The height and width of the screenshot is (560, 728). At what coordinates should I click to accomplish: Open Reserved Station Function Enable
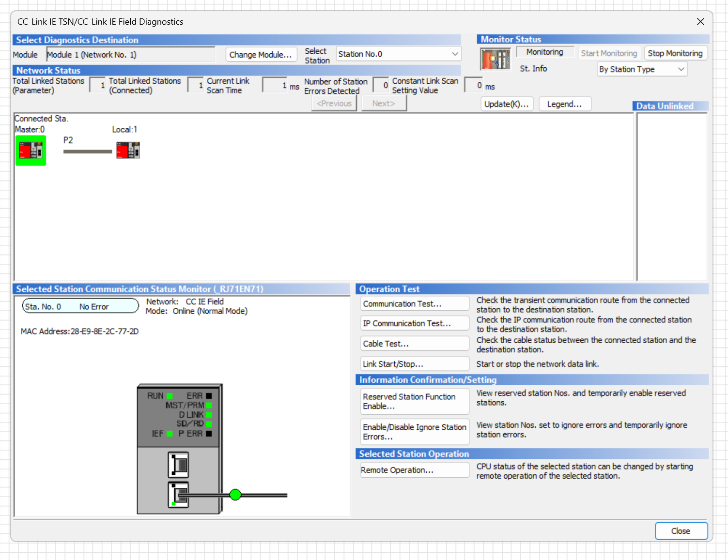tap(415, 401)
